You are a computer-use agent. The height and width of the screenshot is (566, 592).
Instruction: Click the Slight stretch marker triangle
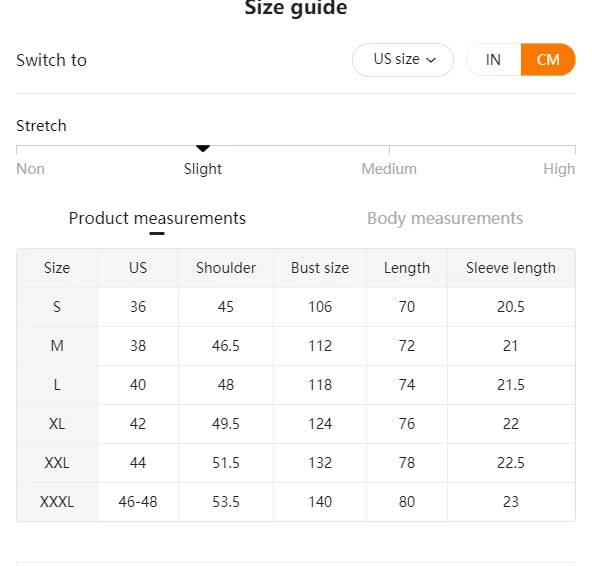203,148
